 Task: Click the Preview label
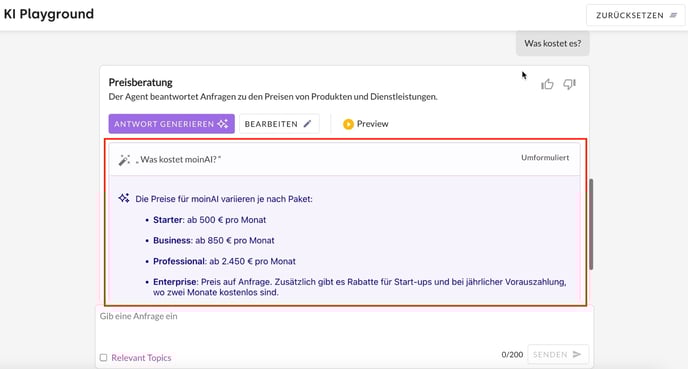373,124
